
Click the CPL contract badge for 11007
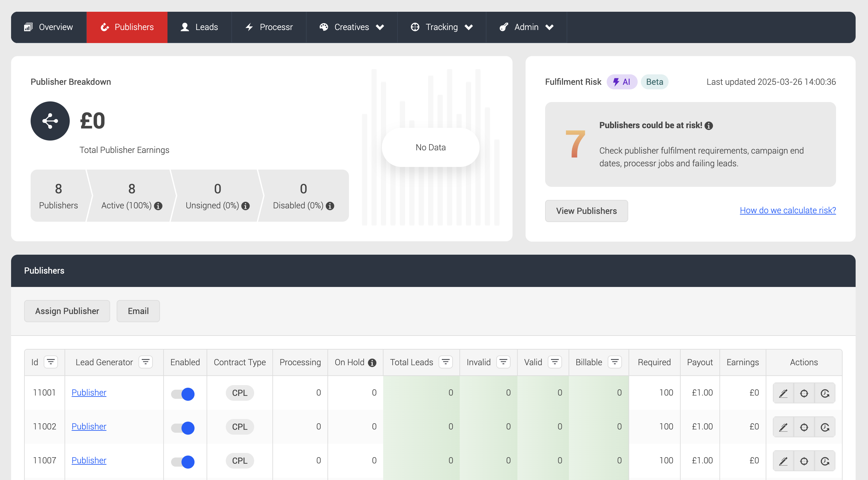click(x=239, y=461)
